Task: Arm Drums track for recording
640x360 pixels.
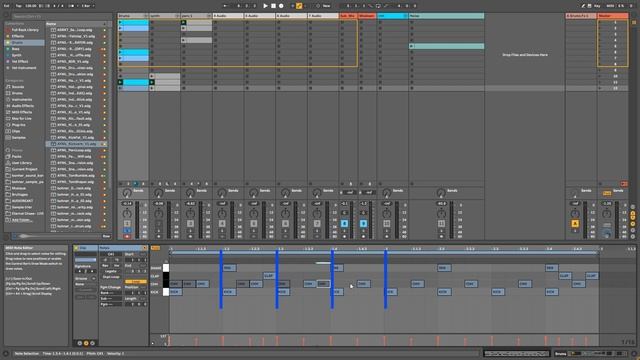Action: (x=127, y=236)
